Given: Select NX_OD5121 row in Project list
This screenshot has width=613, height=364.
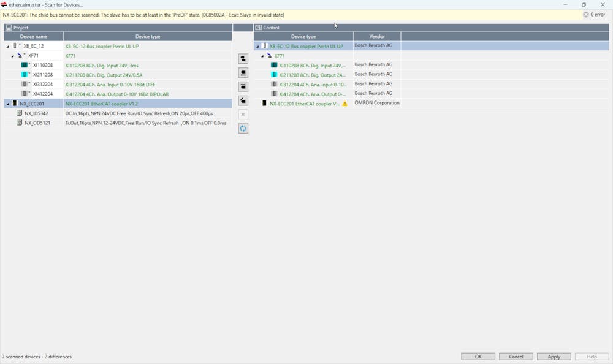Looking at the screenshot, I should coord(37,123).
